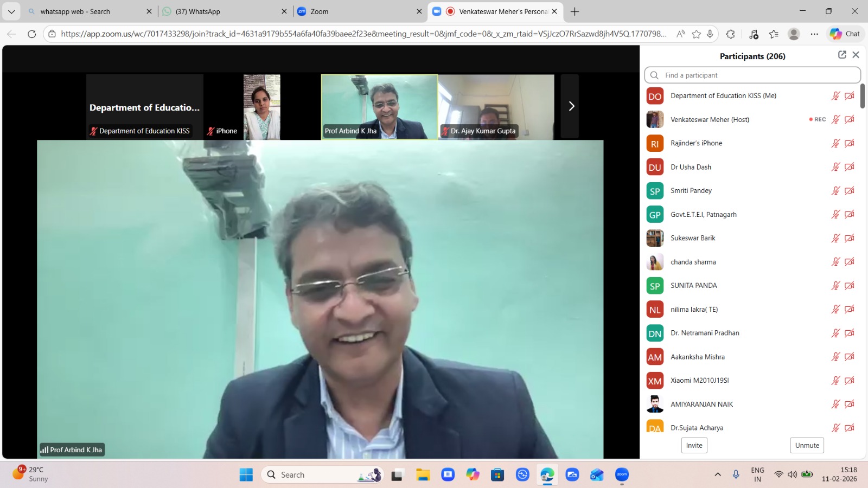Screen dimensions: 868x488
Task: Open Zoom app from the taskbar
Action: click(622, 474)
